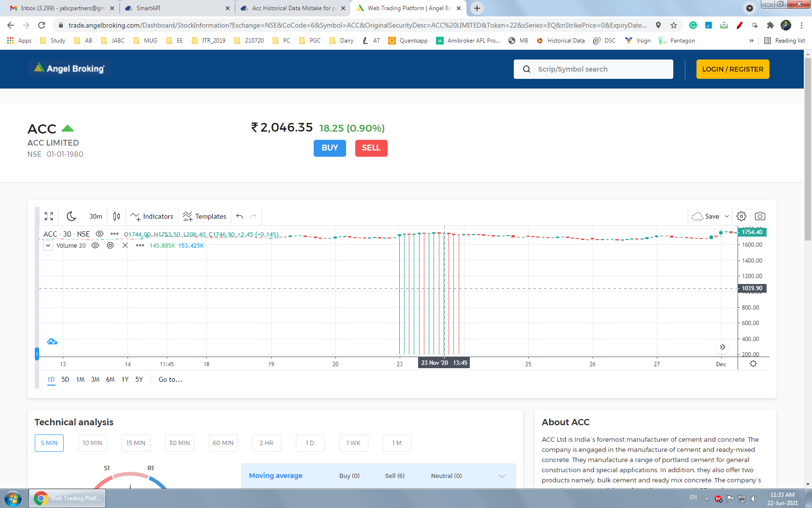The width and height of the screenshot is (812, 508).
Task: Reload the page
Action: [42, 25]
